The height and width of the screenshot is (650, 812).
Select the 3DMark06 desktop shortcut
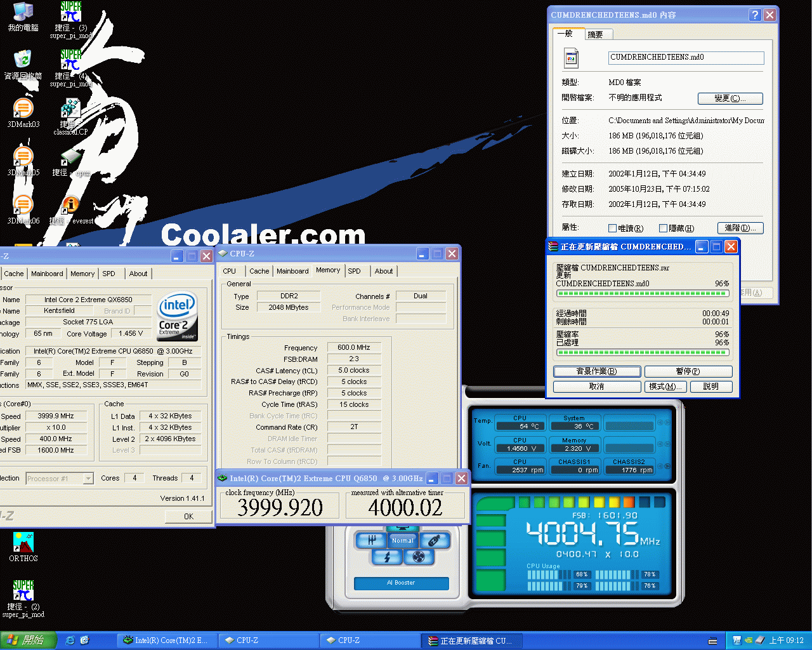[x=23, y=209]
